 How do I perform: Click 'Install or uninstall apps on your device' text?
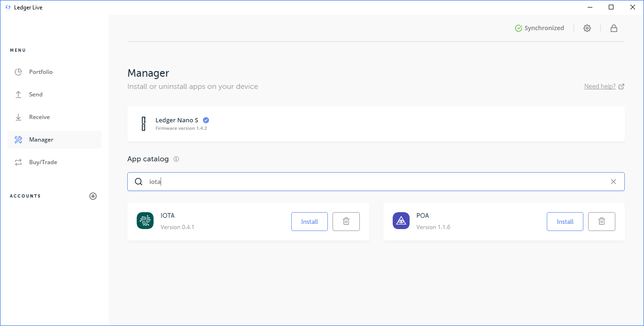pos(193,87)
